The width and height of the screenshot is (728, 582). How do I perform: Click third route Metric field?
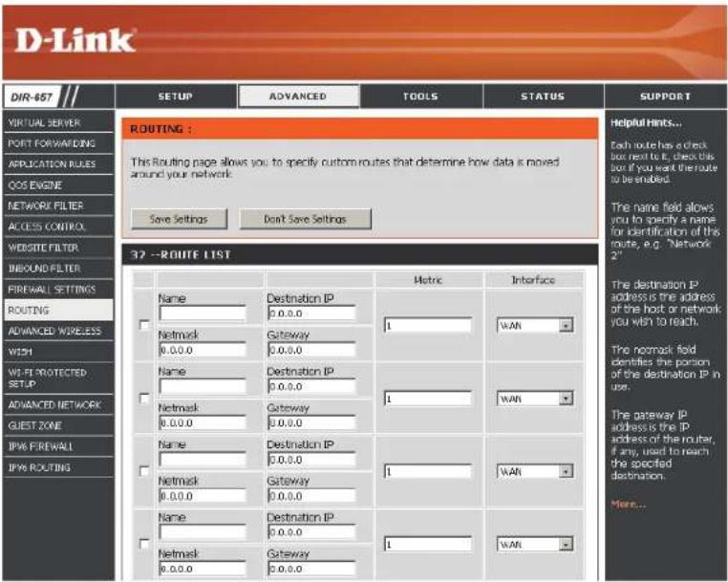pos(428,471)
